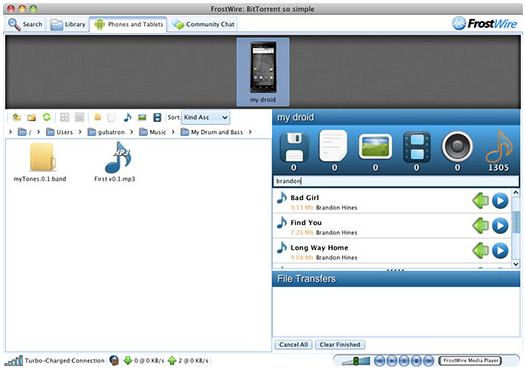525x372 pixels.
Task: Select the Pictures category icon
Action: (375, 147)
